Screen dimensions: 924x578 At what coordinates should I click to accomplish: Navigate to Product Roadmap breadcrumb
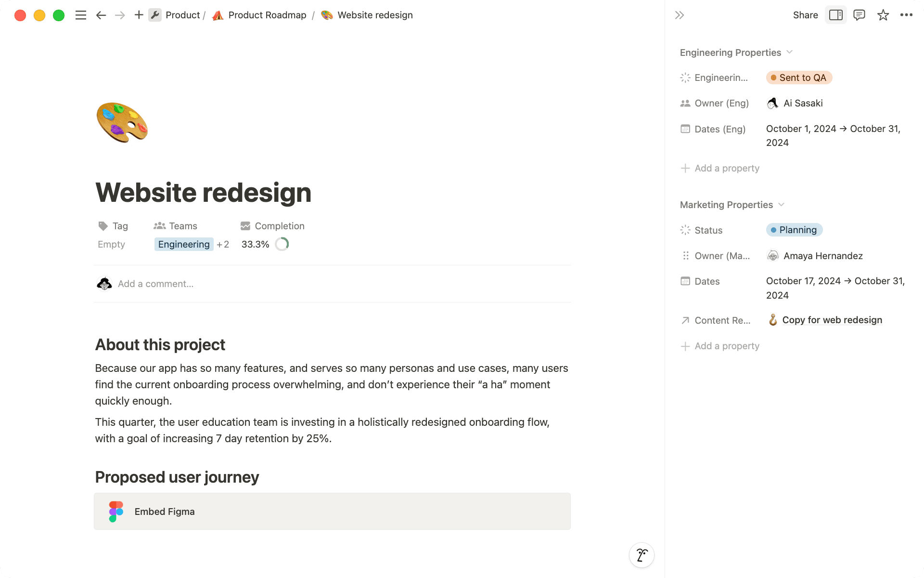(x=267, y=15)
